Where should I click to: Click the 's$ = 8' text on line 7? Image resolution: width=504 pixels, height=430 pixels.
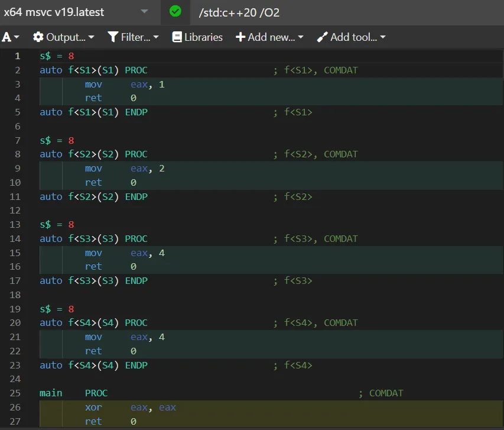(57, 141)
